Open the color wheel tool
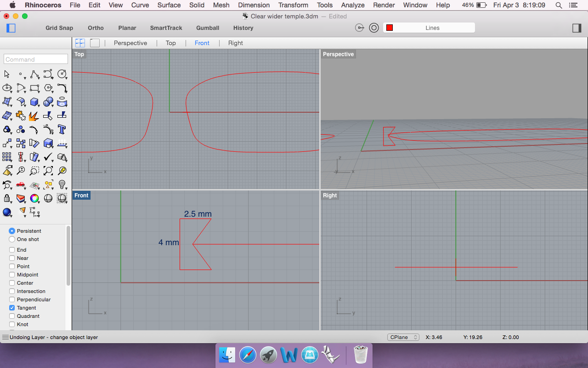 point(34,198)
